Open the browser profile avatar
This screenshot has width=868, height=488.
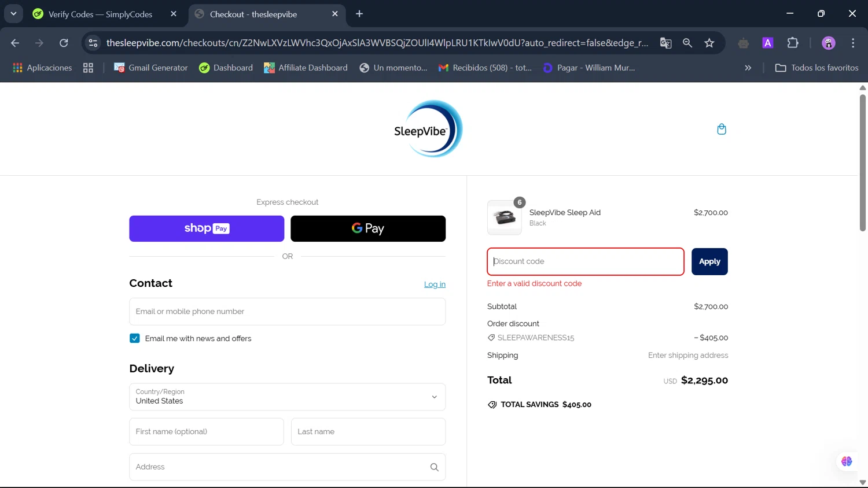click(829, 43)
